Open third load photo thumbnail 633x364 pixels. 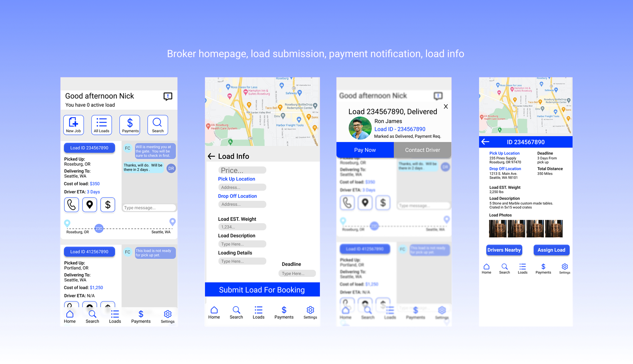tap(535, 228)
